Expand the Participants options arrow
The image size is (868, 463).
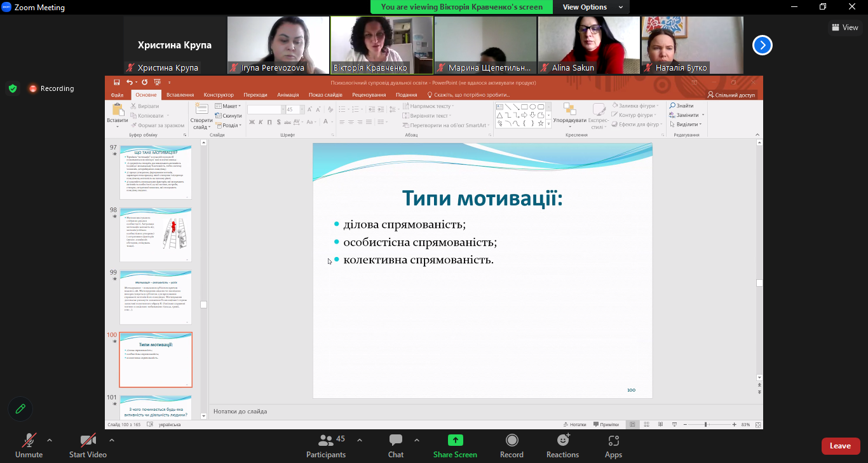click(360, 440)
